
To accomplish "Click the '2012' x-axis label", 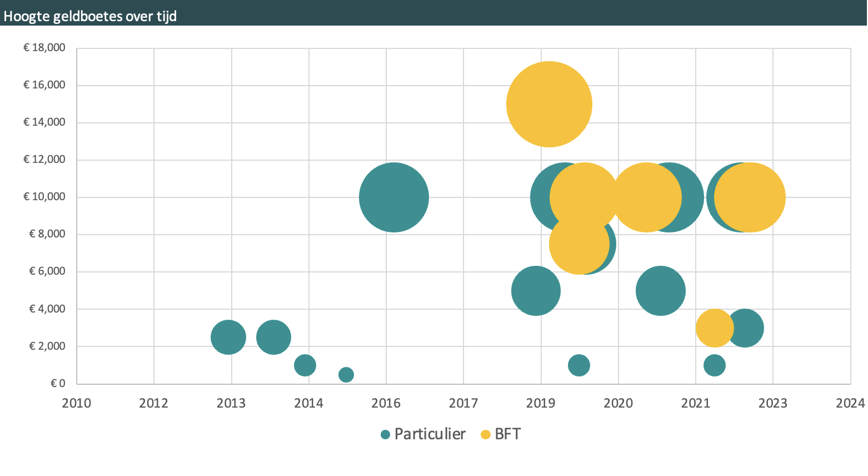I will 154,403.
